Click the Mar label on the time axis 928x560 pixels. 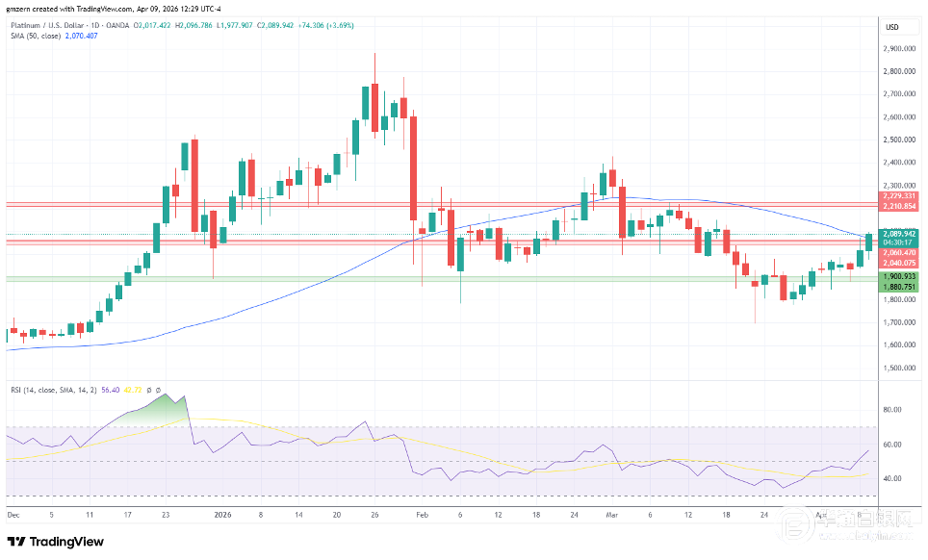pyautogui.click(x=612, y=515)
